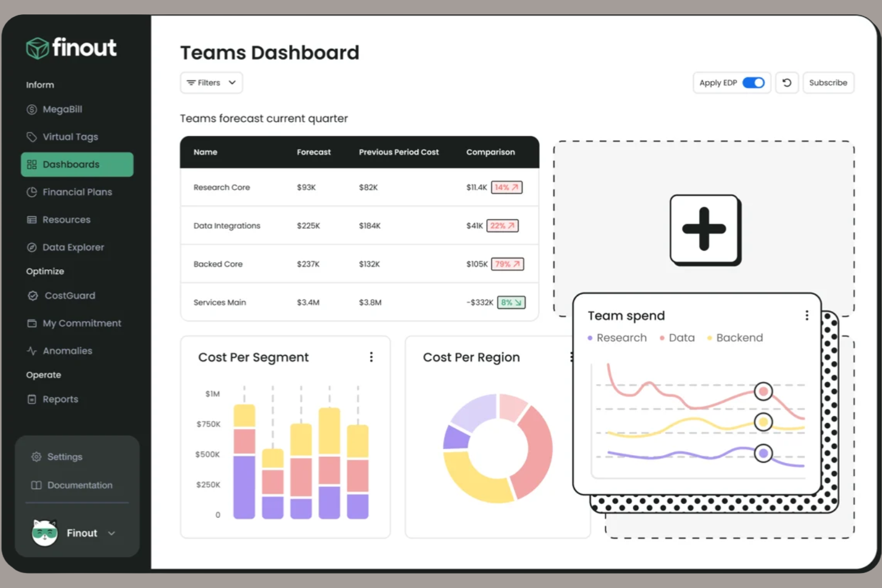Navigate to Data Explorer

[73, 247]
